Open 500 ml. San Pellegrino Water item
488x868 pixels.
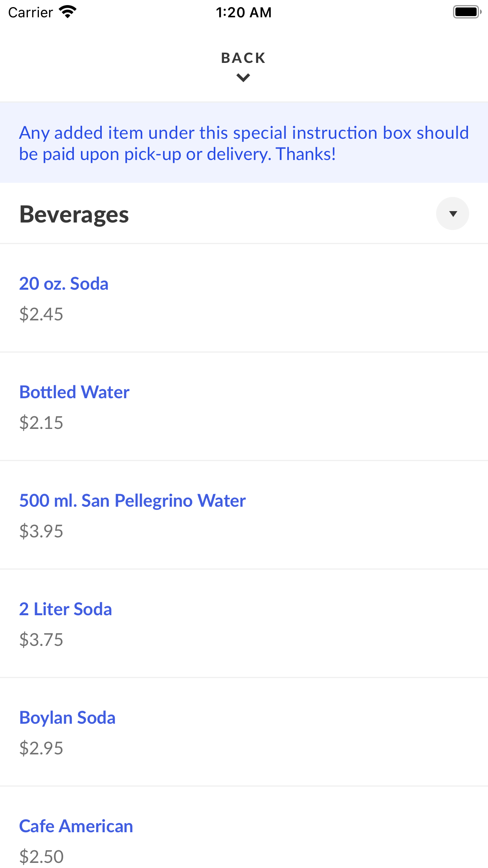pos(132,501)
